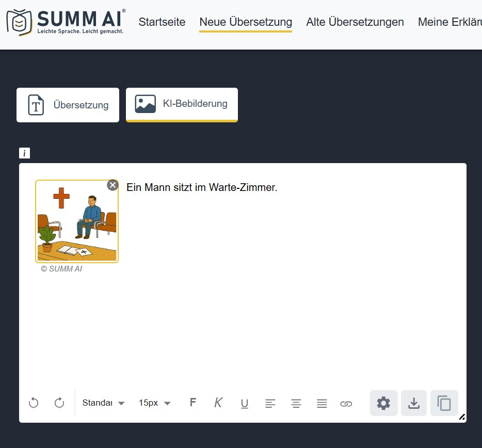Copy content to clipboard
This screenshot has height=448, width=482.
click(x=444, y=403)
